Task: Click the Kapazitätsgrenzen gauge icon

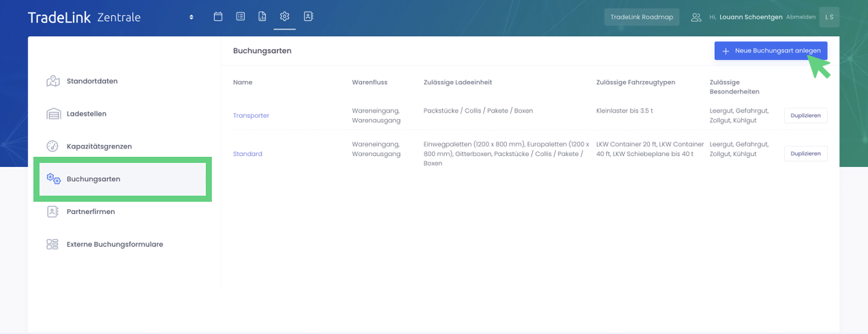Action: (x=52, y=147)
